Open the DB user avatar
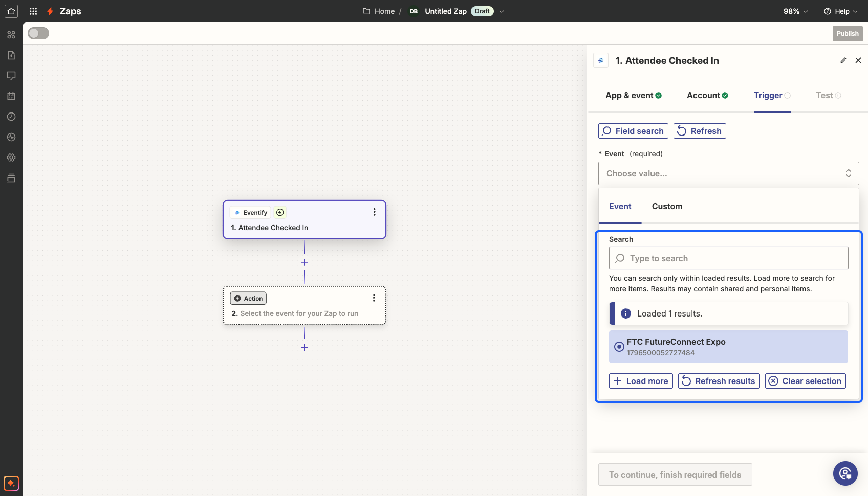The width and height of the screenshot is (868, 496). [414, 11]
